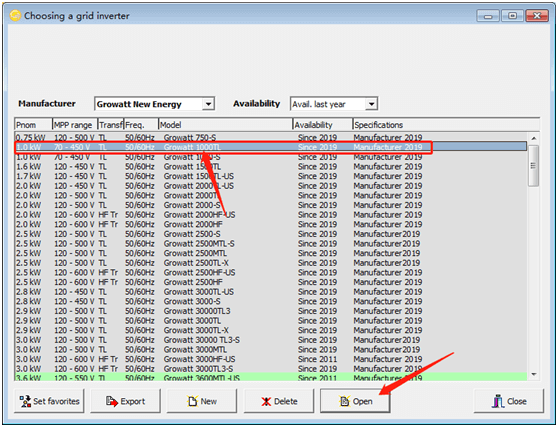This screenshot has width=558, height=427.
Task: Select the Growatt 2000-S row
Action: pyautogui.click(x=270, y=205)
